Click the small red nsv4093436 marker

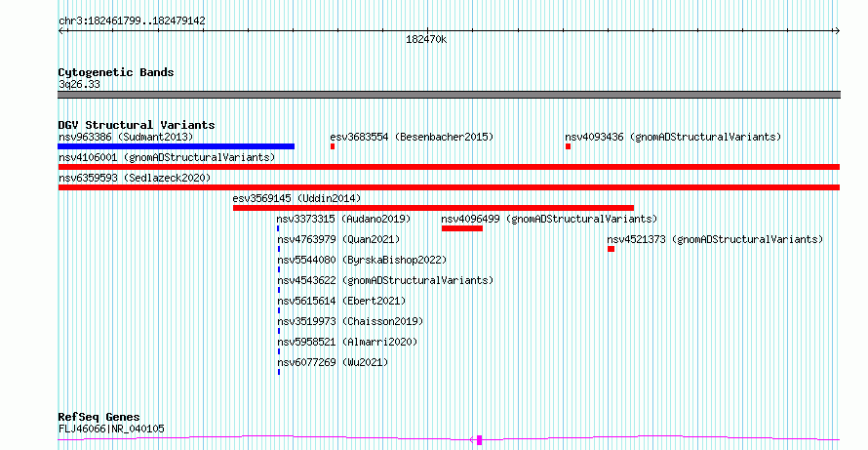568,146
